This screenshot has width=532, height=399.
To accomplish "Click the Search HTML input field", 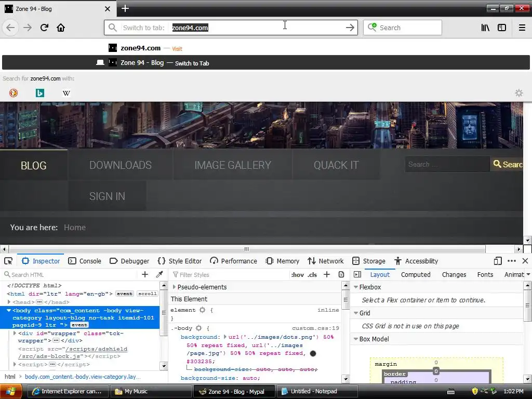I will tap(71, 275).
